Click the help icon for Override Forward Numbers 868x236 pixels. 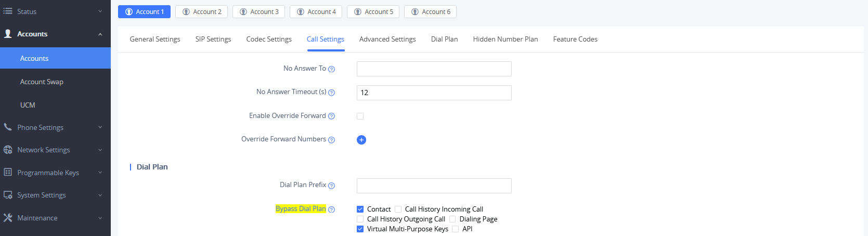pyautogui.click(x=331, y=140)
